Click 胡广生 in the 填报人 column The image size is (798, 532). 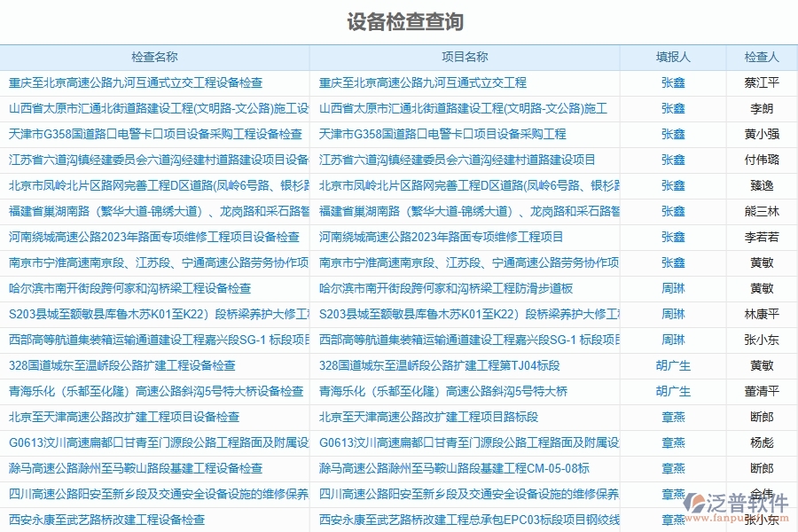point(673,364)
